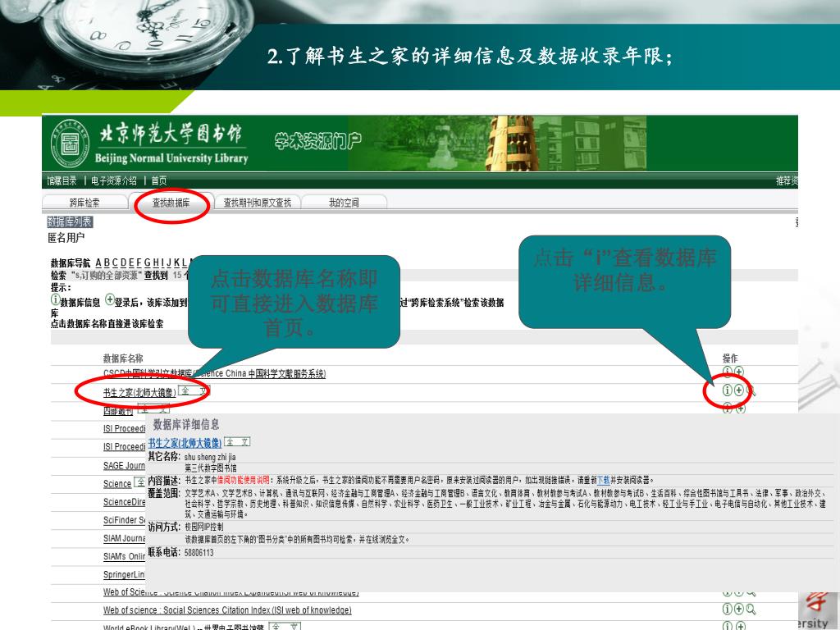Select letter A in 数据库导航

tap(98, 262)
